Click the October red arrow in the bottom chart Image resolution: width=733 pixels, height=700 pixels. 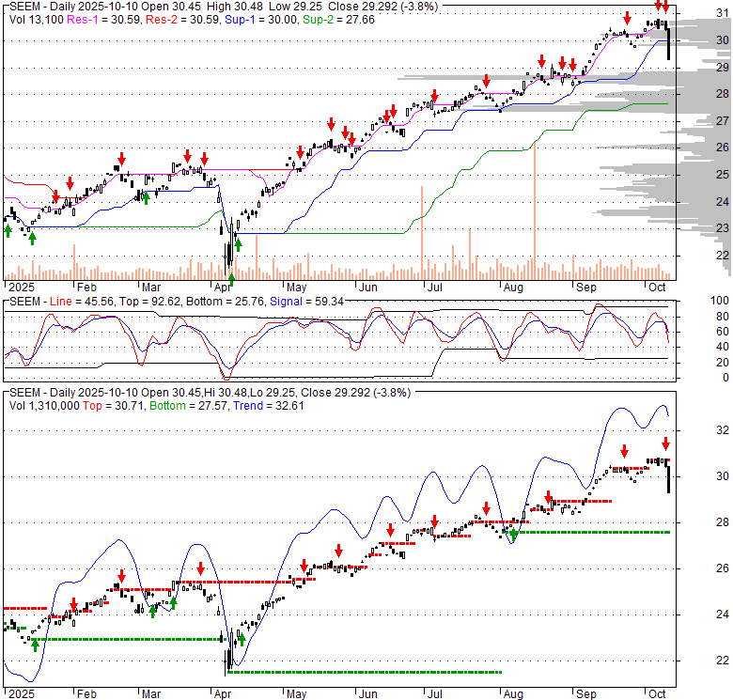(665, 443)
